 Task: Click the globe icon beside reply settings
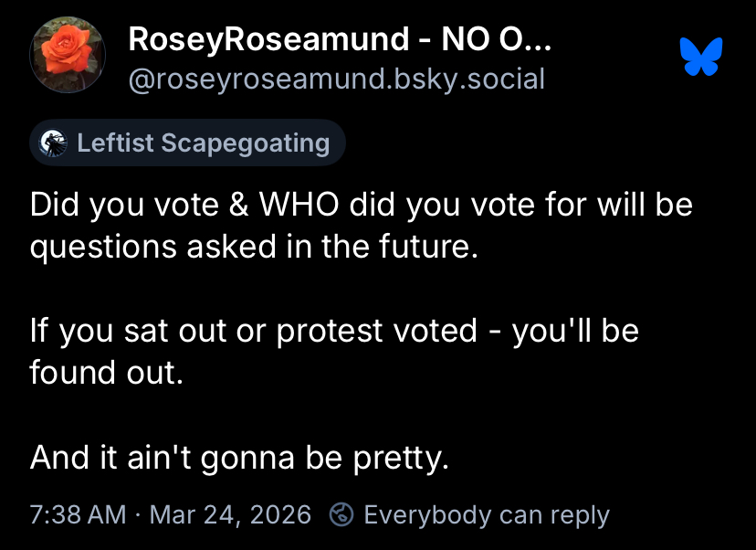pyautogui.click(x=341, y=514)
